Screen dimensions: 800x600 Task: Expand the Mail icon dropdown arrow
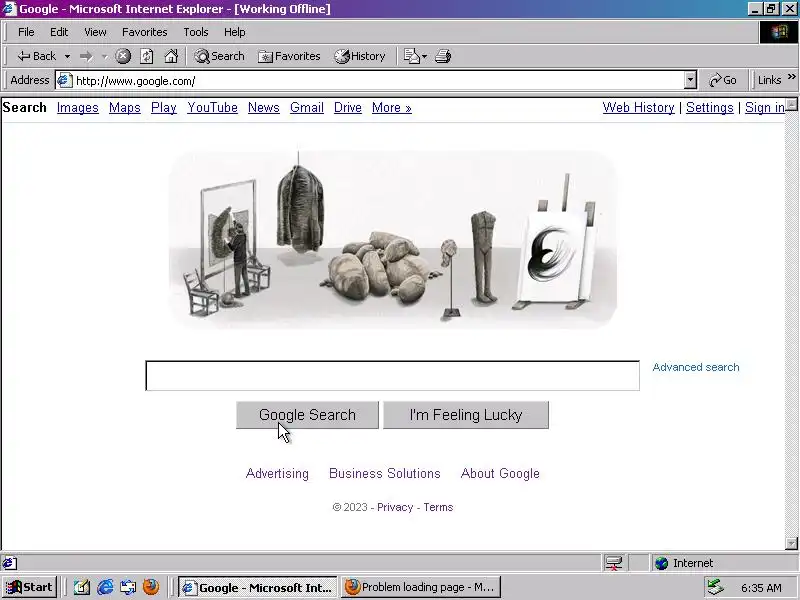(x=424, y=57)
